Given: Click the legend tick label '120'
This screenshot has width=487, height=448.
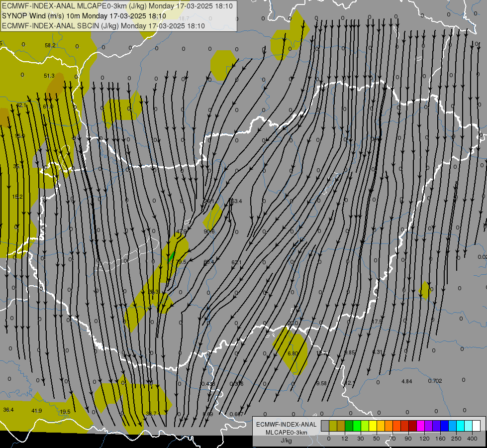Looking at the screenshot, I should 425,439.
